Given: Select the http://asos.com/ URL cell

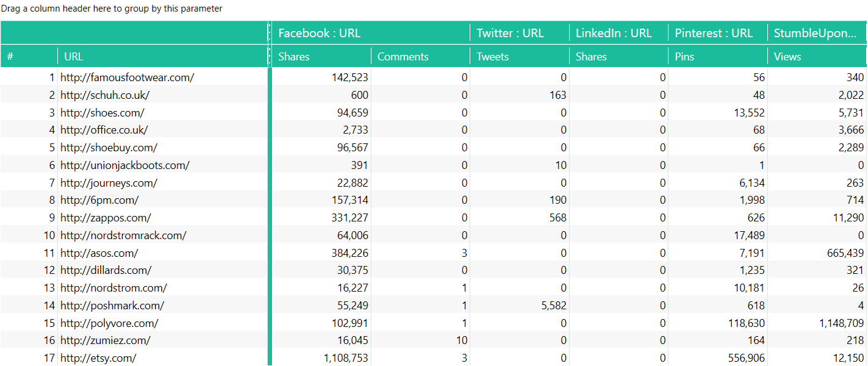Looking at the screenshot, I should click(x=162, y=253).
